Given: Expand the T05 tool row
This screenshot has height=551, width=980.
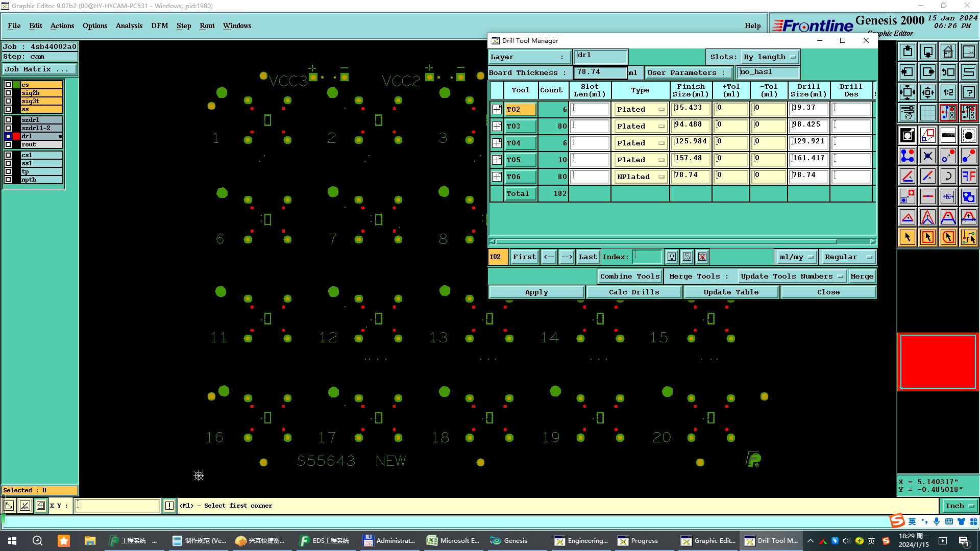Looking at the screenshot, I should tap(497, 160).
